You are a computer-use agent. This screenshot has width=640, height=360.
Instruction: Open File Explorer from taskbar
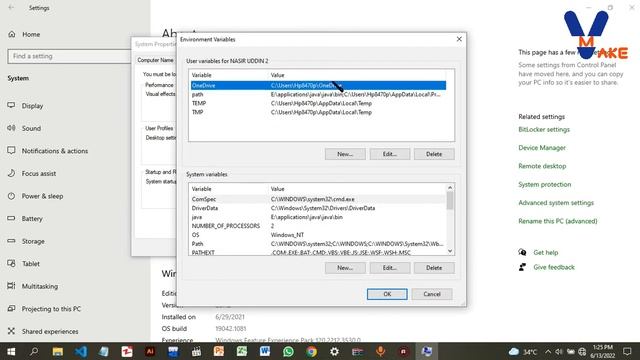point(58,351)
